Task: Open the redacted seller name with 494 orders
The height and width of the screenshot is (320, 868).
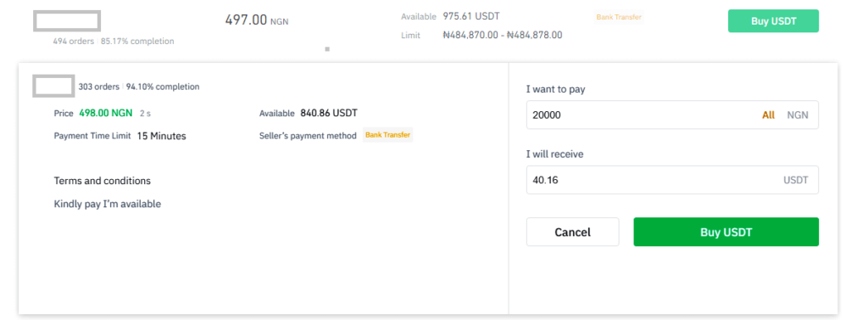Action: (67, 21)
